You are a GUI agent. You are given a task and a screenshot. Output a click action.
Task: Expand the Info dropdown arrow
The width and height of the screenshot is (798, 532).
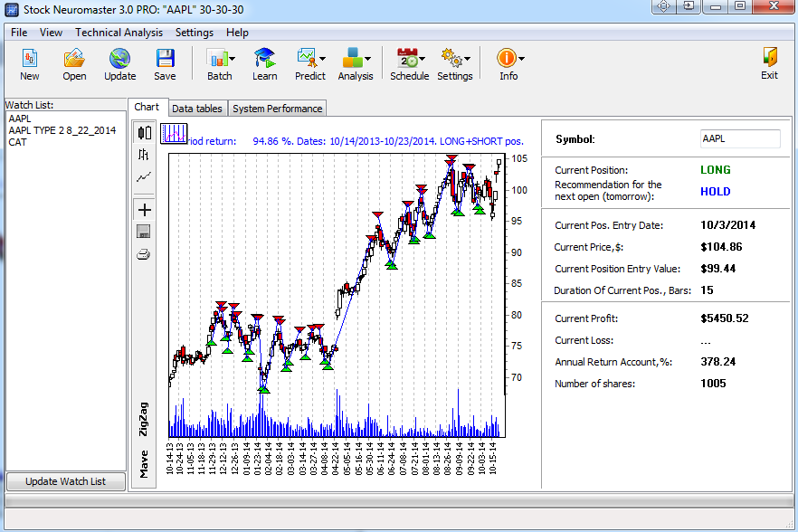tap(522, 59)
